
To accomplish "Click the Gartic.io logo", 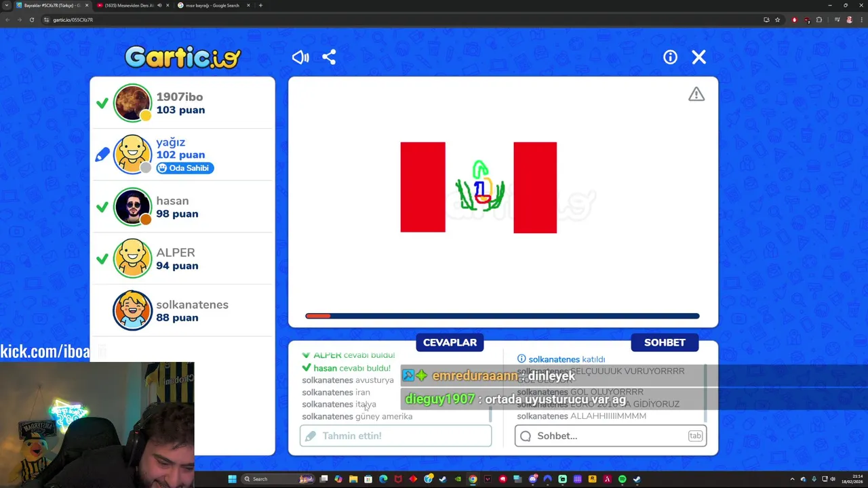I will [x=182, y=57].
